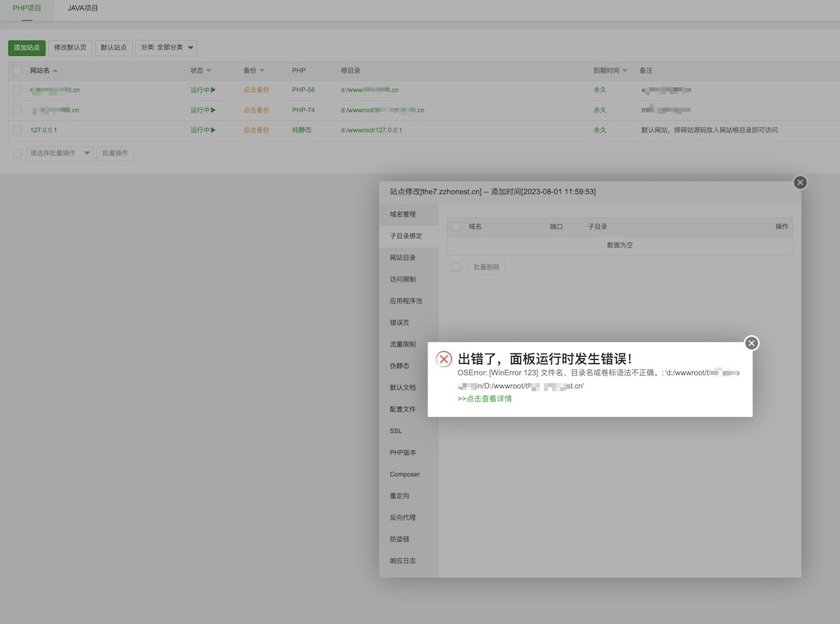Viewport: 840px width, 624px height.
Task: Open 流量限制 in dialog sidebar
Action: (x=409, y=344)
